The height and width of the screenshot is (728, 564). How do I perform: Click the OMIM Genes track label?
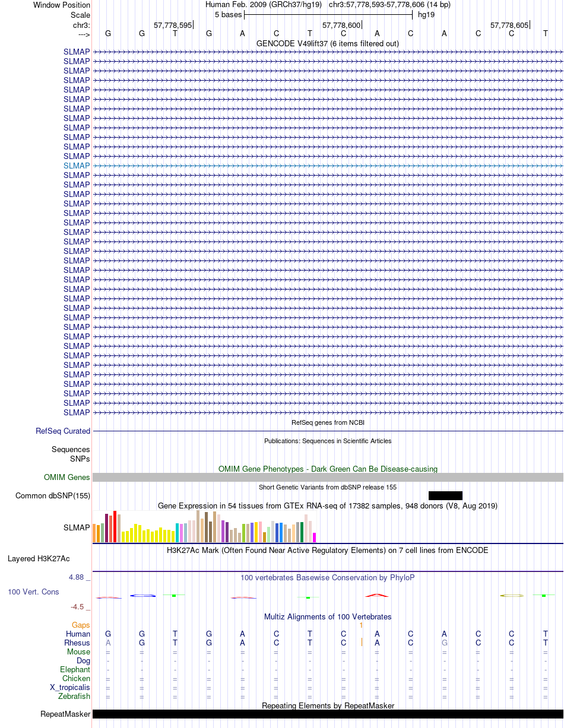[67, 478]
